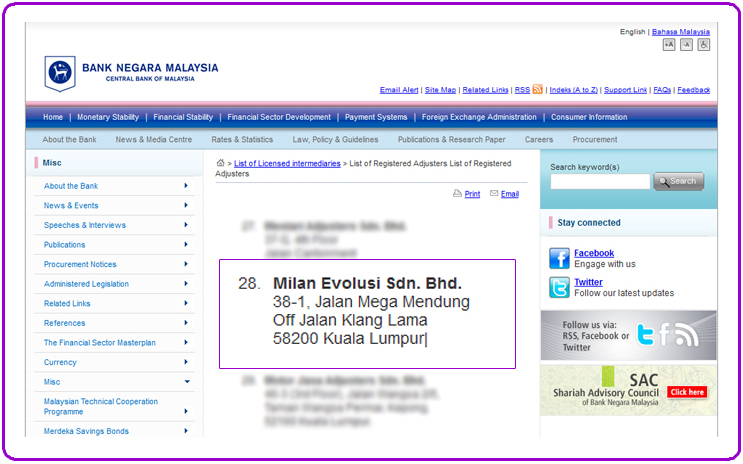The height and width of the screenshot is (464, 743).
Task: Increase font size with +A icon
Action: [x=669, y=45]
